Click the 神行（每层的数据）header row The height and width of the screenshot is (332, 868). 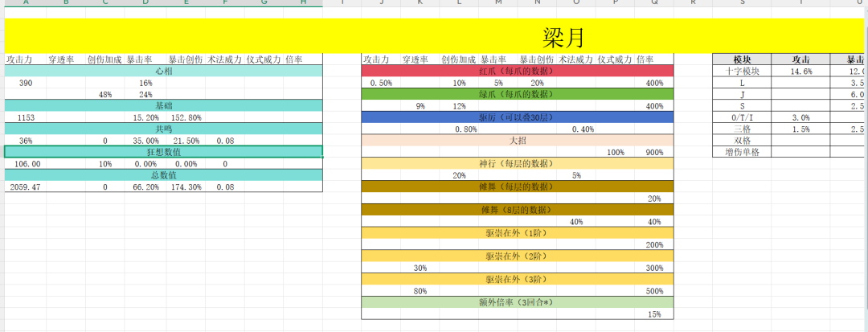click(518, 164)
